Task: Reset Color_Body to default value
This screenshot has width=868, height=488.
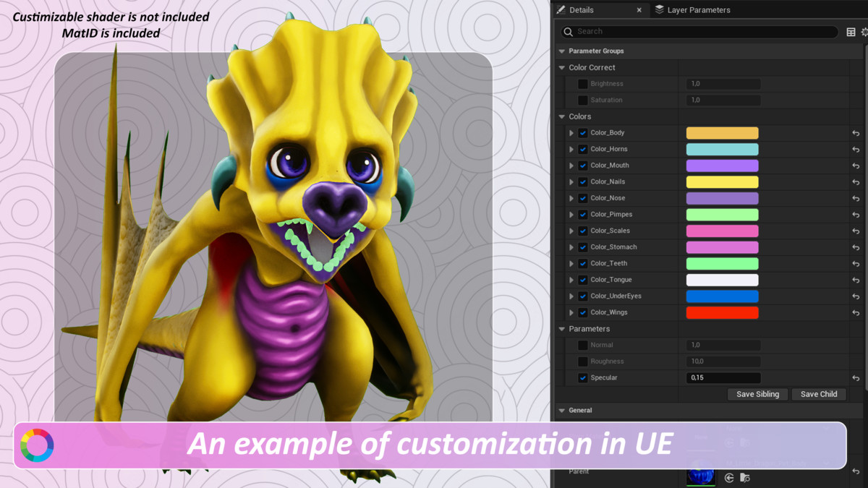Action: (x=856, y=133)
